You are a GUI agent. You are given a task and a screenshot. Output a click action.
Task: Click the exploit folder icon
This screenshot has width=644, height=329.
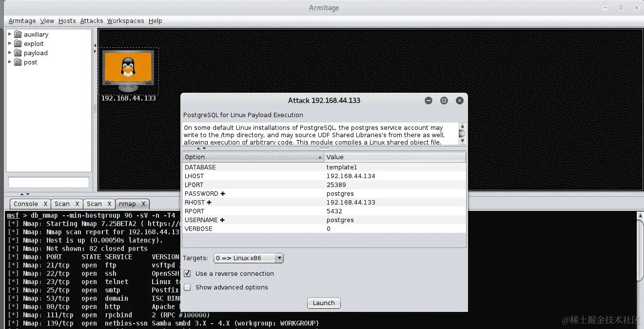[x=18, y=43]
